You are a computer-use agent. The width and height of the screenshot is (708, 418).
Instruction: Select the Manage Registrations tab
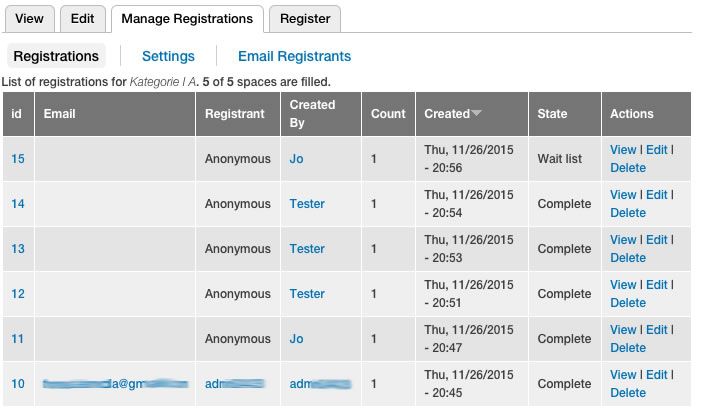point(187,19)
